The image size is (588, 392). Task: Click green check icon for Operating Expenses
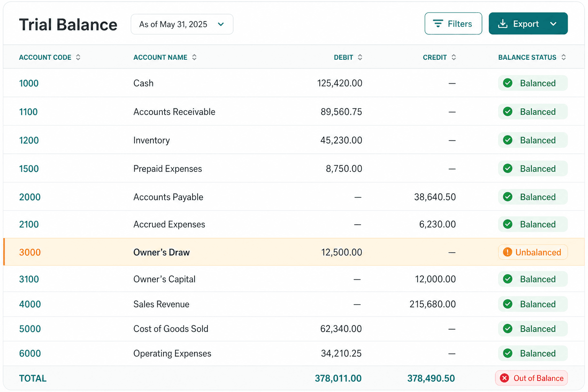[508, 353]
